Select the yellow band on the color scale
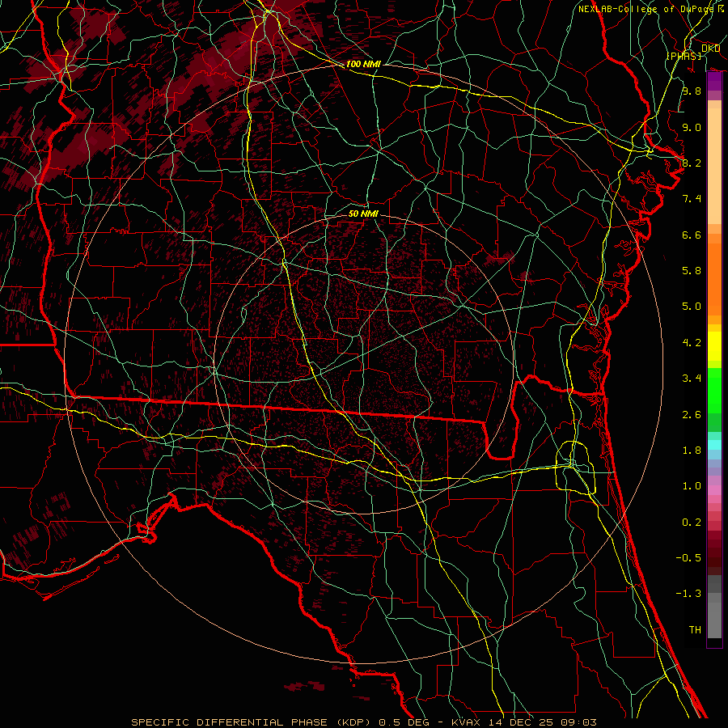This screenshot has height=728, width=728. tap(714, 348)
